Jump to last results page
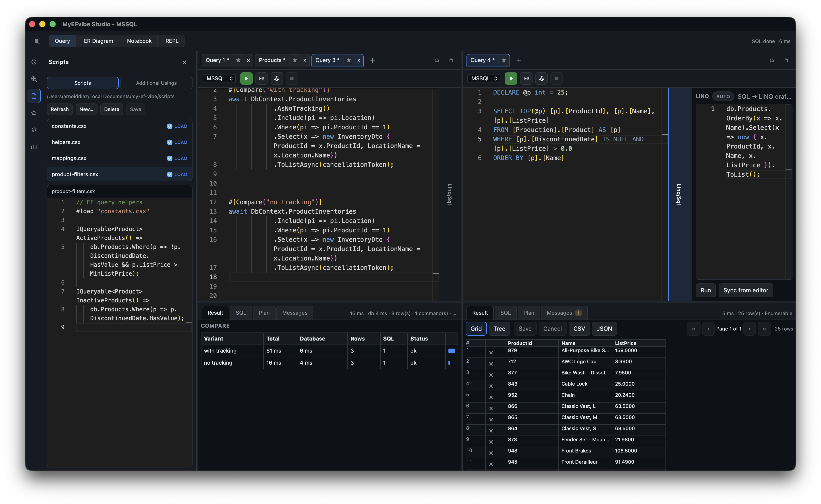821x504 pixels. point(764,329)
